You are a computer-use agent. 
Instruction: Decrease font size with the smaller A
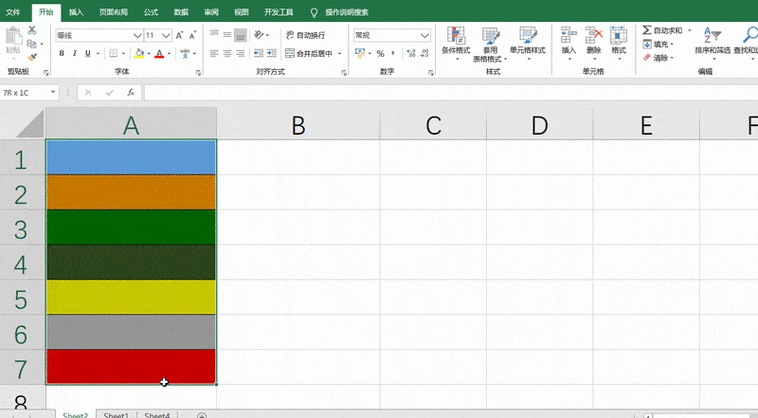pos(192,35)
